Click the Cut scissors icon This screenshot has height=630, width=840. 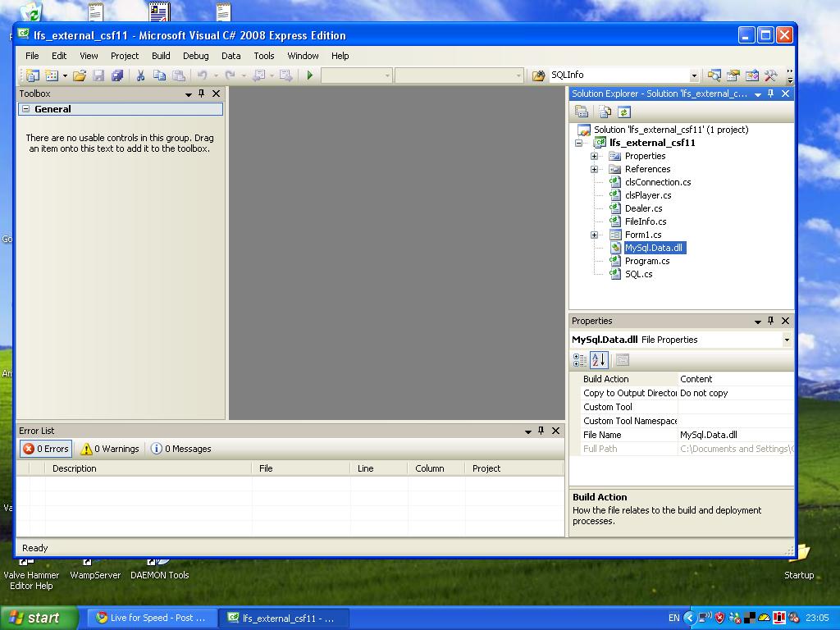[140, 75]
